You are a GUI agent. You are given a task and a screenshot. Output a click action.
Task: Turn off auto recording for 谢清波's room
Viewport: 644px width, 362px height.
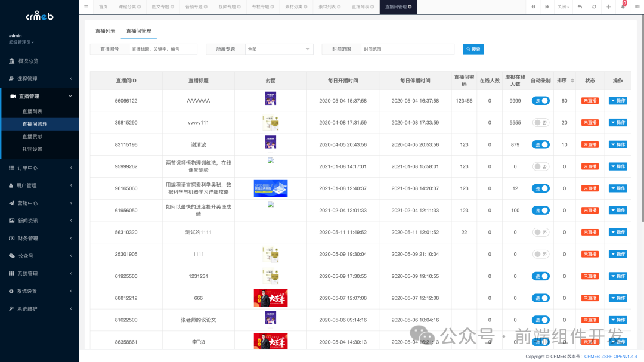point(540,144)
